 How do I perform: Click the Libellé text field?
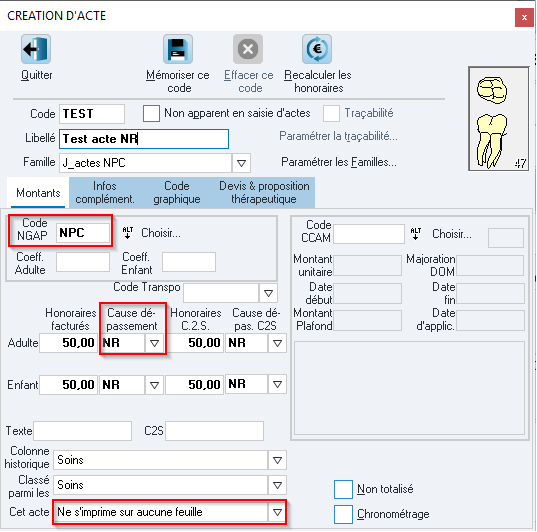pyautogui.click(x=144, y=139)
